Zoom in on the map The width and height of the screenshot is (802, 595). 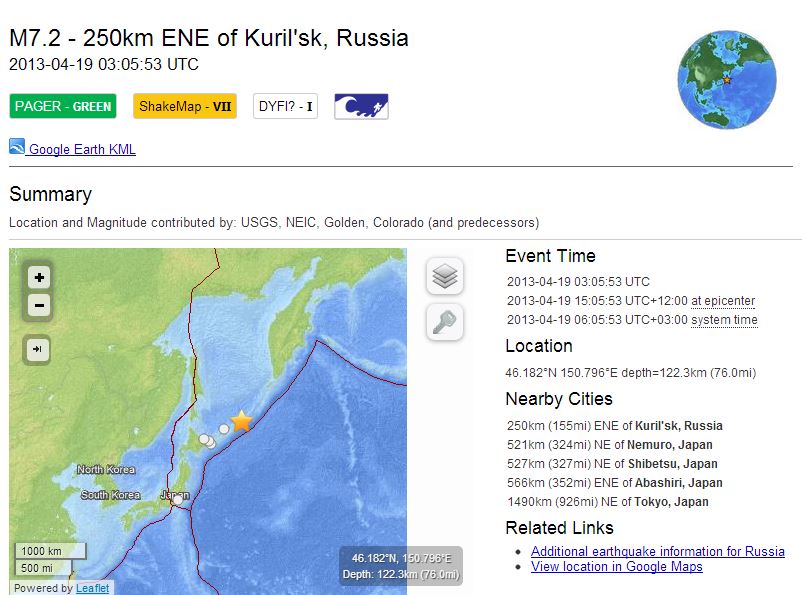point(39,278)
